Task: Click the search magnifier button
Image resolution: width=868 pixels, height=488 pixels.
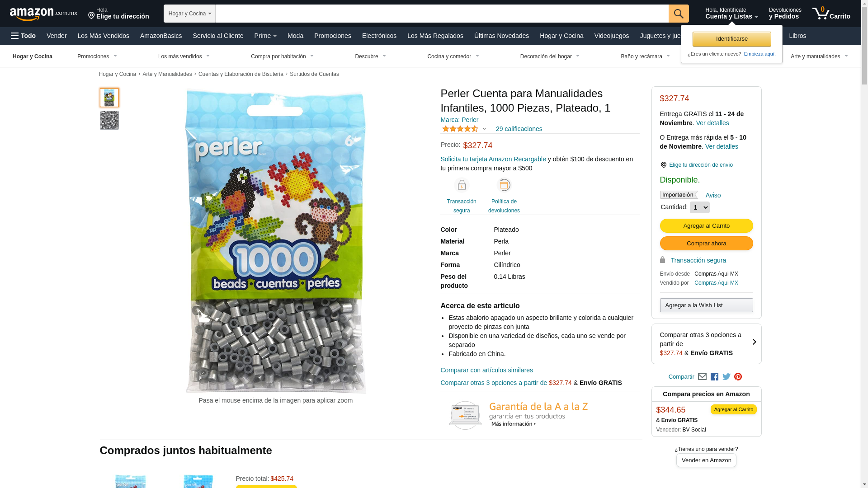Action: pos(679,14)
